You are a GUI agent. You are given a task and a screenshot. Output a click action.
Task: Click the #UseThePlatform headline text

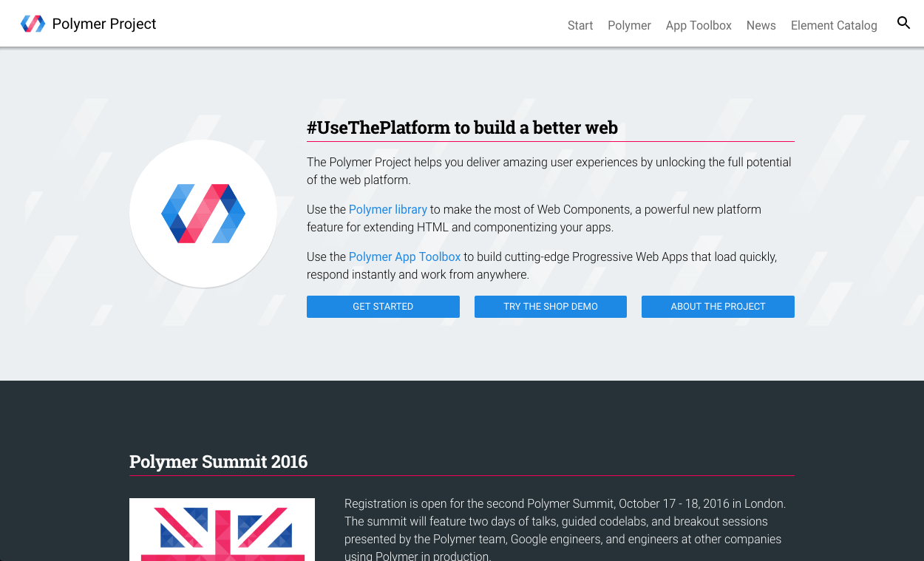462,128
